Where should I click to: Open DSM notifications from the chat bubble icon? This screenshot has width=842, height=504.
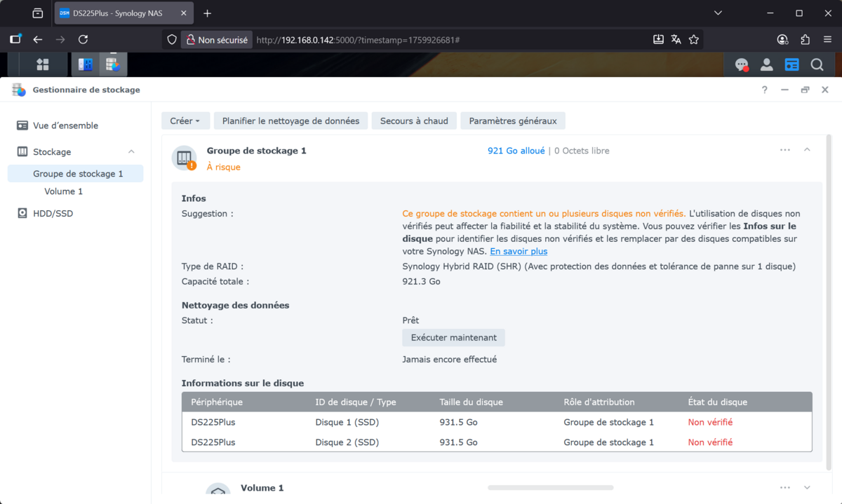[x=742, y=64]
